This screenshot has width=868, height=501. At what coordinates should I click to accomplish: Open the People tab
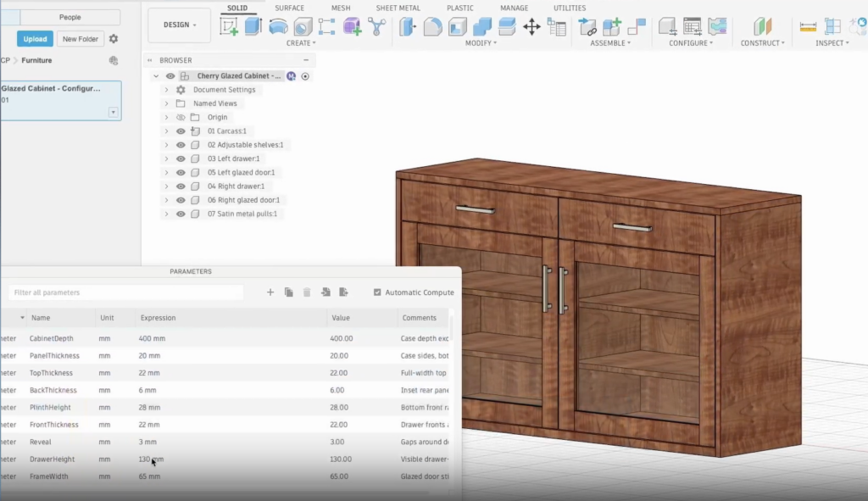pos(70,17)
